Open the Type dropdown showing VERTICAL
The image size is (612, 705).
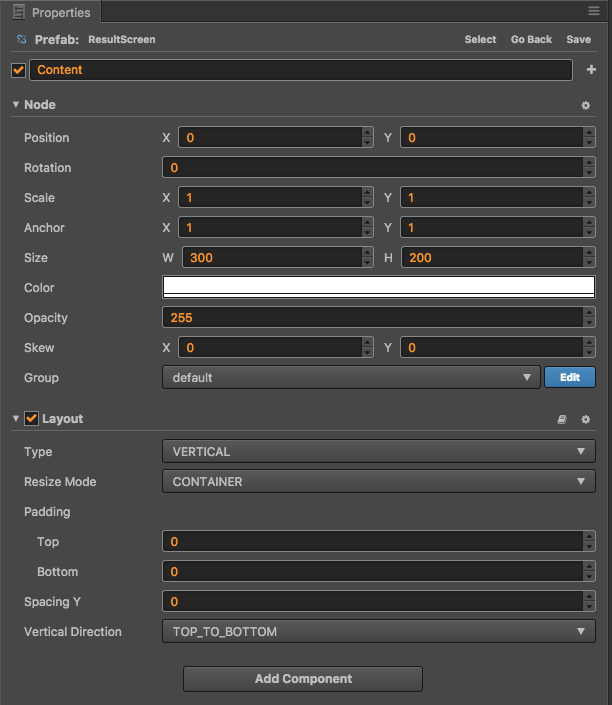(379, 451)
